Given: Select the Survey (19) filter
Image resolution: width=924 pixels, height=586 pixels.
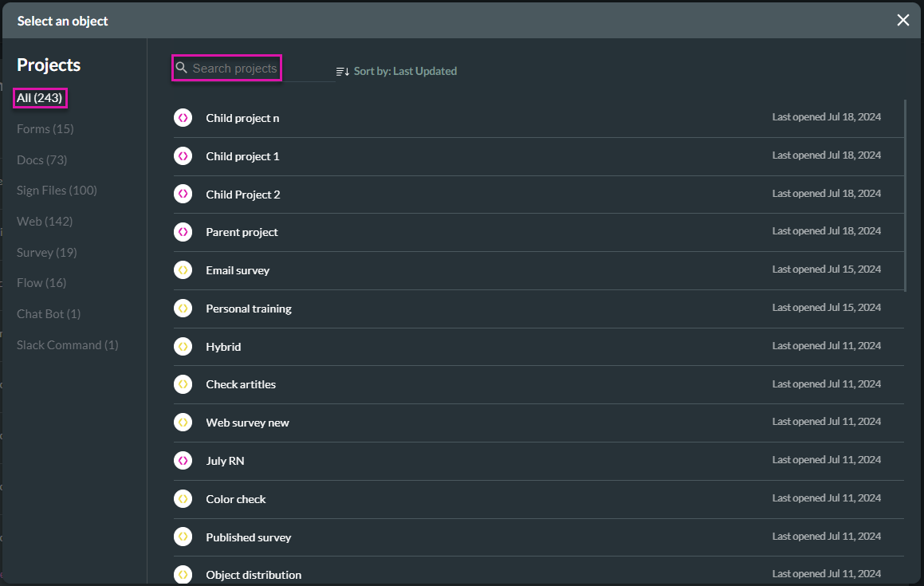Looking at the screenshot, I should tap(46, 252).
